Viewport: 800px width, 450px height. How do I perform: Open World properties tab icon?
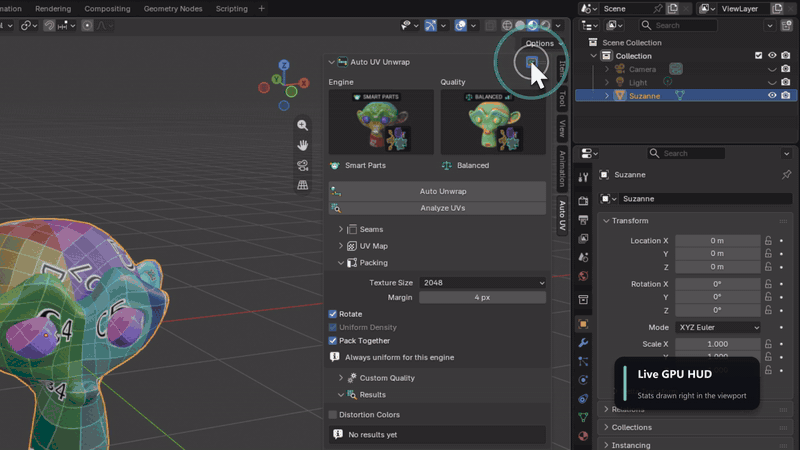(583, 276)
